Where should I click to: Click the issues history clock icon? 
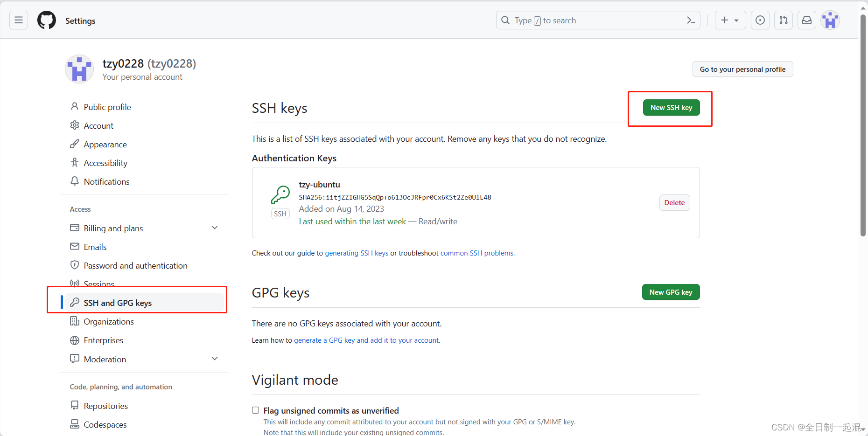[760, 20]
